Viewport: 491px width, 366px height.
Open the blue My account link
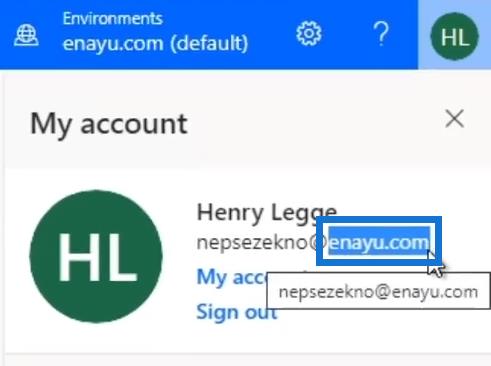(x=232, y=277)
